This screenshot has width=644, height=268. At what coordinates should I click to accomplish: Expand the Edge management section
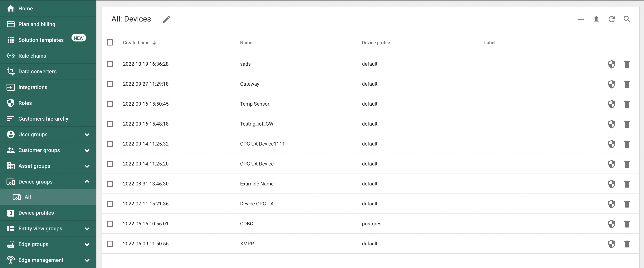87,260
